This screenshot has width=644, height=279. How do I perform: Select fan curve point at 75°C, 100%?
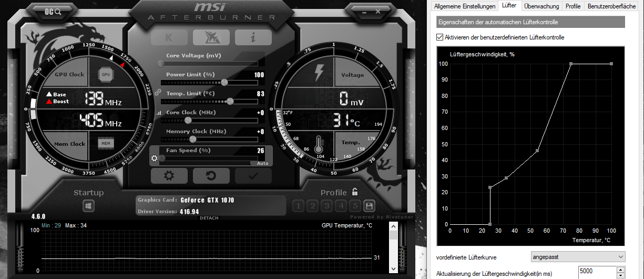571,64
